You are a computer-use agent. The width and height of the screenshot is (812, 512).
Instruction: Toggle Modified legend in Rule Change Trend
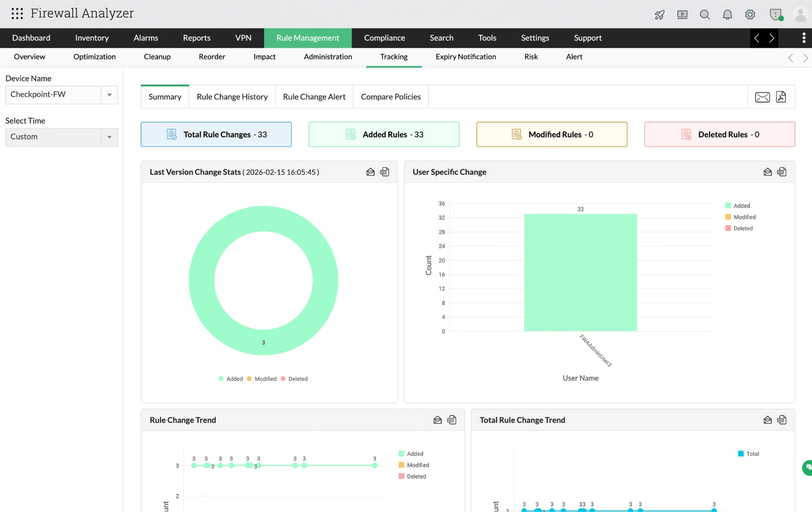414,465
